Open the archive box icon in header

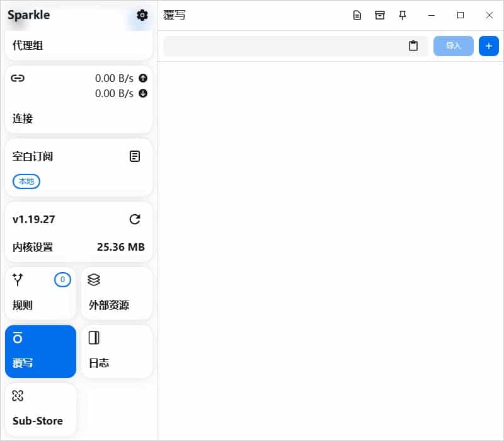coord(380,15)
